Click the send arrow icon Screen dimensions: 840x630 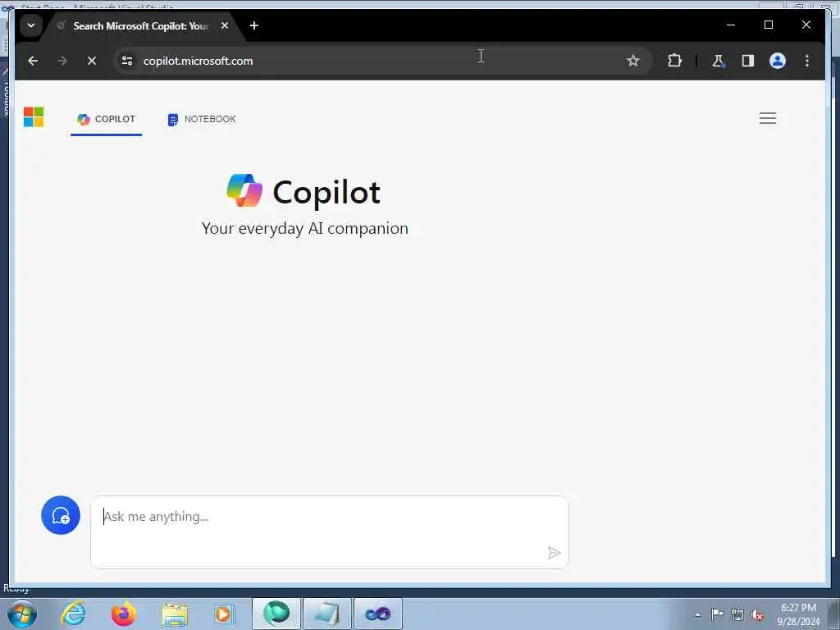tap(554, 553)
